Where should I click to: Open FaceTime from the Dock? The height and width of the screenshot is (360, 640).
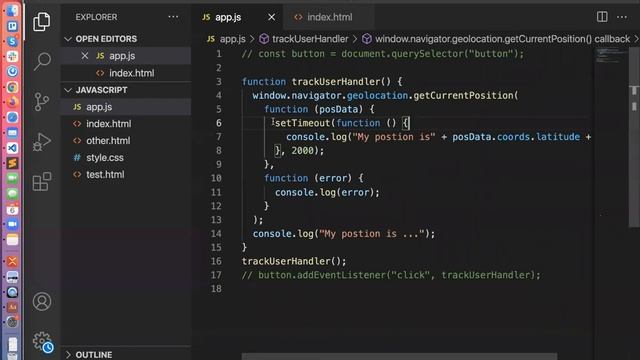pyautogui.click(x=12, y=178)
